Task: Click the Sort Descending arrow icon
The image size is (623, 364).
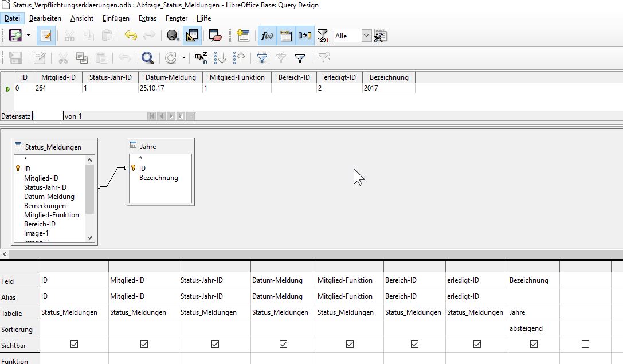Action: (x=239, y=58)
